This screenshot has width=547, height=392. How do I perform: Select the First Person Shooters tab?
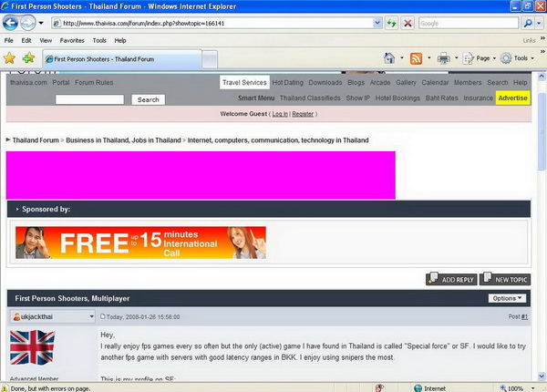[122, 59]
